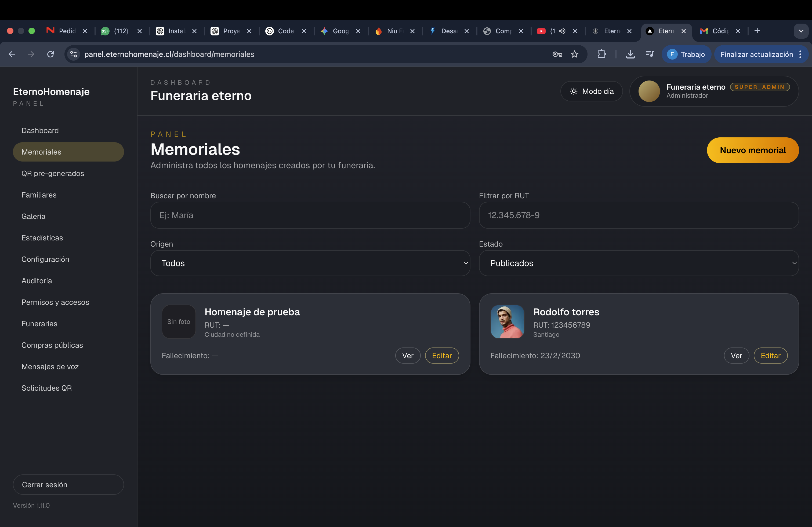Click the media controls playlist icon
This screenshot has height=527, width=812.
tap(650, 54)
